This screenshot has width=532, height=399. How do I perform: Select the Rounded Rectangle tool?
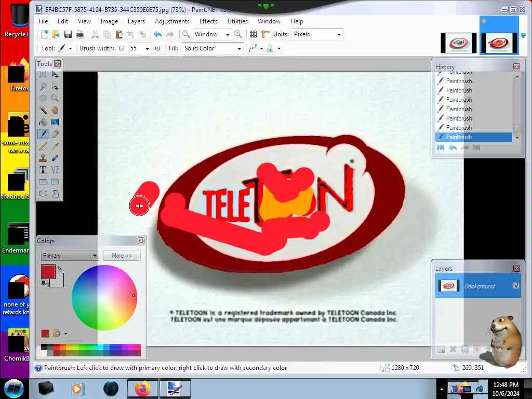tap(55, 182)
